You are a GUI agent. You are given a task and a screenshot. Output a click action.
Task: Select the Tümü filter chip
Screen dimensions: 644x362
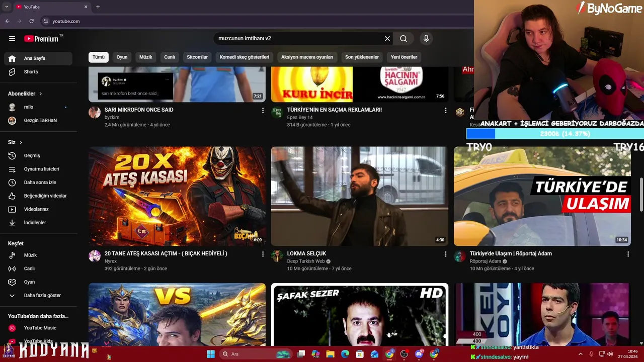tap(99, 57)
